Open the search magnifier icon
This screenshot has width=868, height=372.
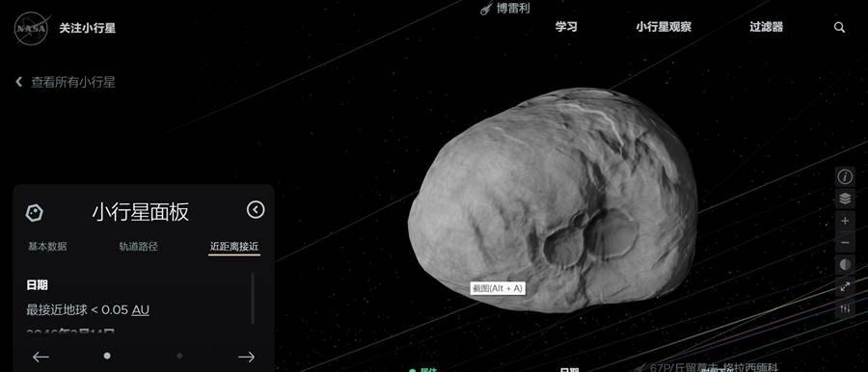pyautogui.click(x=839, y=27)
